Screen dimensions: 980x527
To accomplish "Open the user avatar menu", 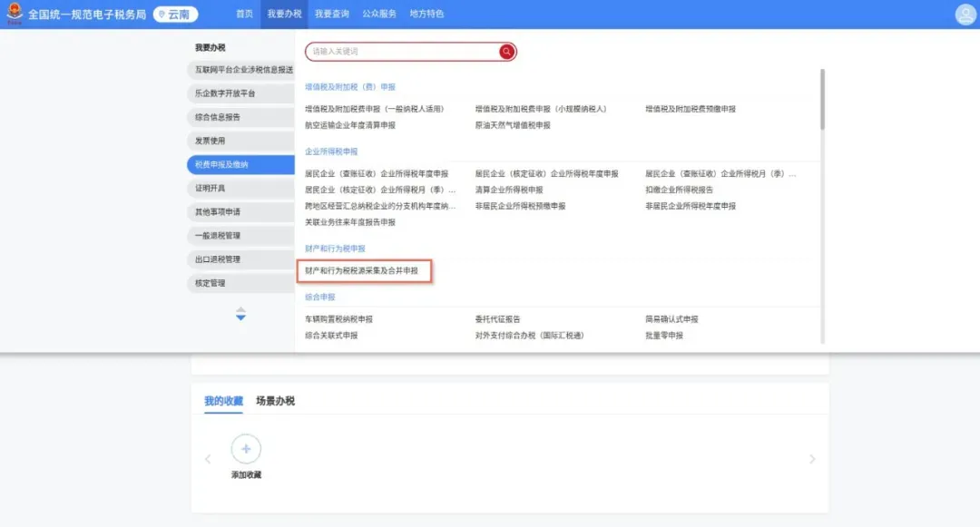I will click(x=965, y=15).
